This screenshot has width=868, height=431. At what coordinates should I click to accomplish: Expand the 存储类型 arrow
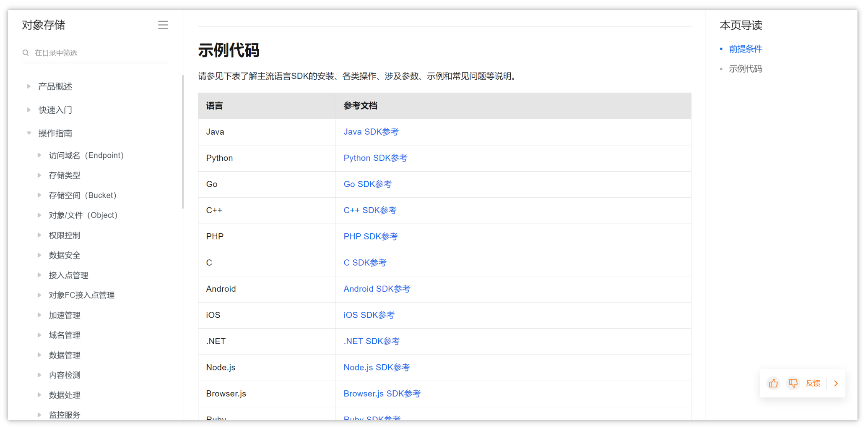coord(39,175)
